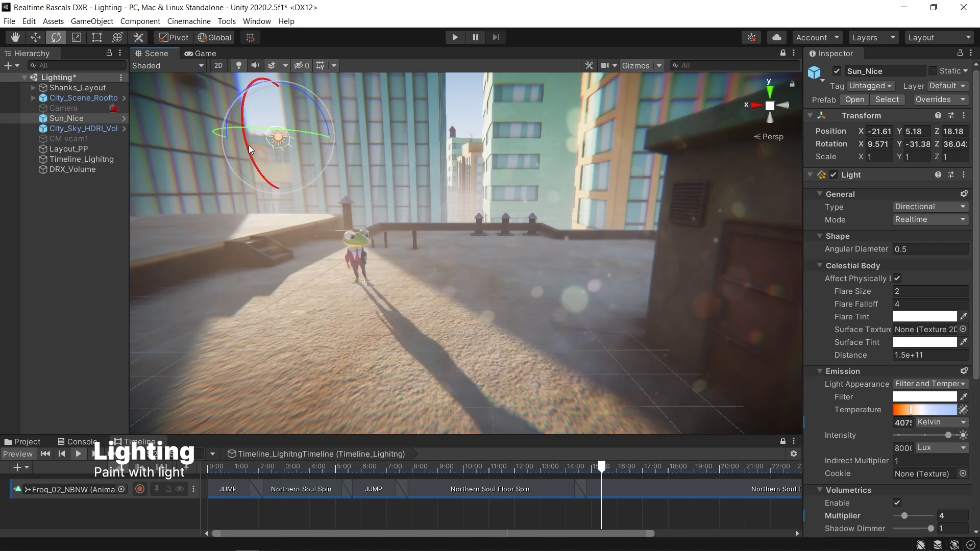Select the Move/Transform gizmo tool
Screen dimensions: 980x551
coord(36,37)
